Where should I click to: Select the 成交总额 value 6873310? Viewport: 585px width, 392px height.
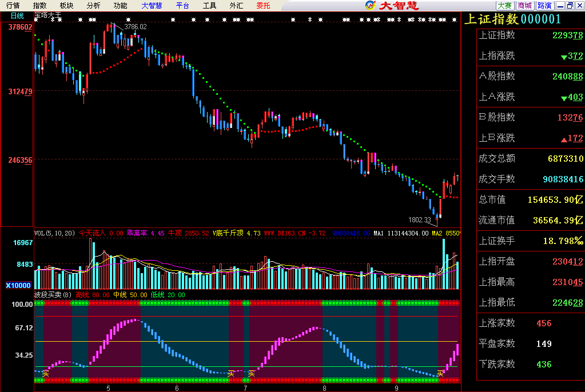[565, 158]
